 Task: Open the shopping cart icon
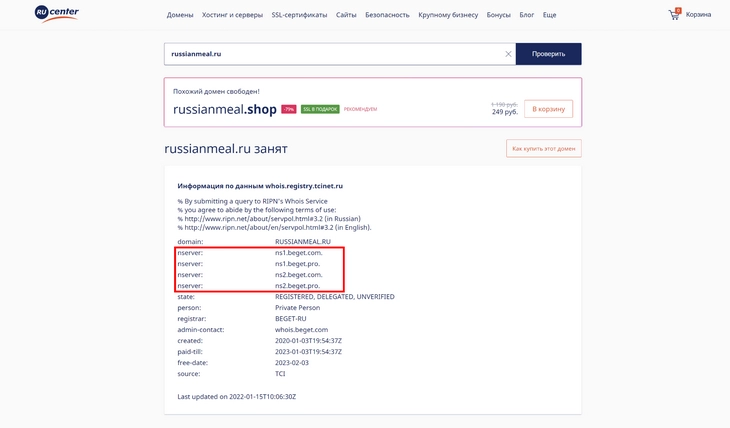(674, 14)
